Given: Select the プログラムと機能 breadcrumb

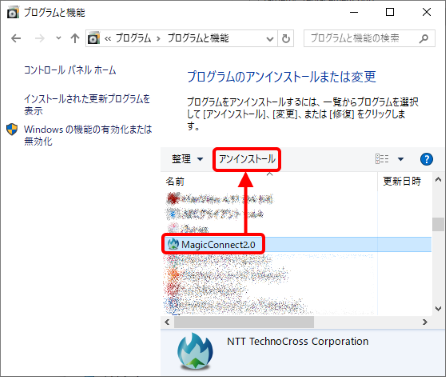Looking at the screenshot, I should pos(198,38).
